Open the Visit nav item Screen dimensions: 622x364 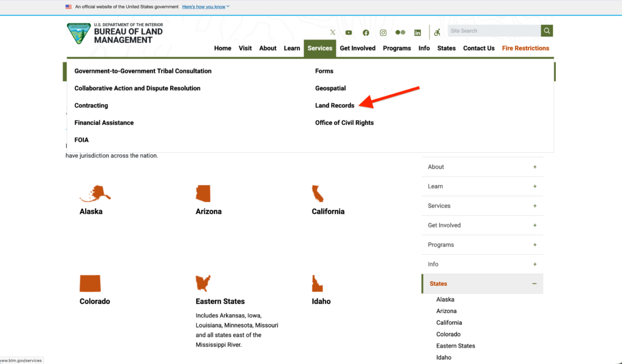pos(245,48)
